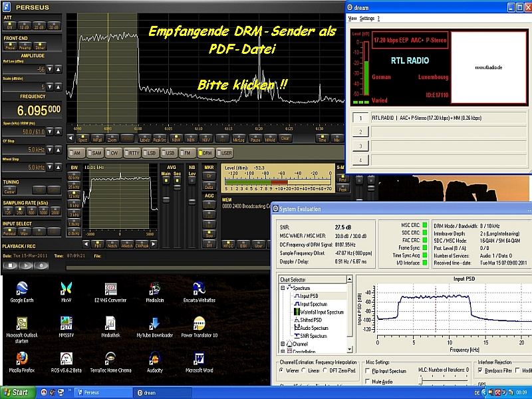This screenshot has width=532, height=399.
Task: Check Flip Input Spectrum box
Action: click(x=368, y=371)
